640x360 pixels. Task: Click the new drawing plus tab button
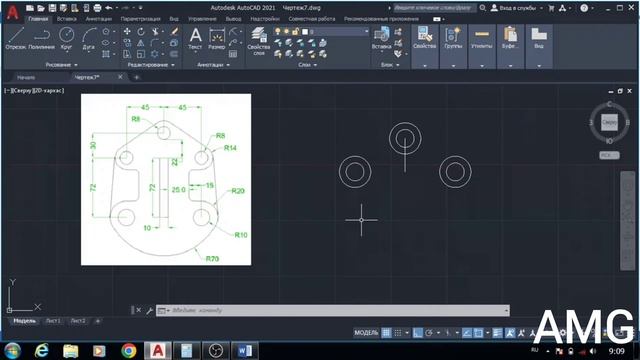coord(136,77)
